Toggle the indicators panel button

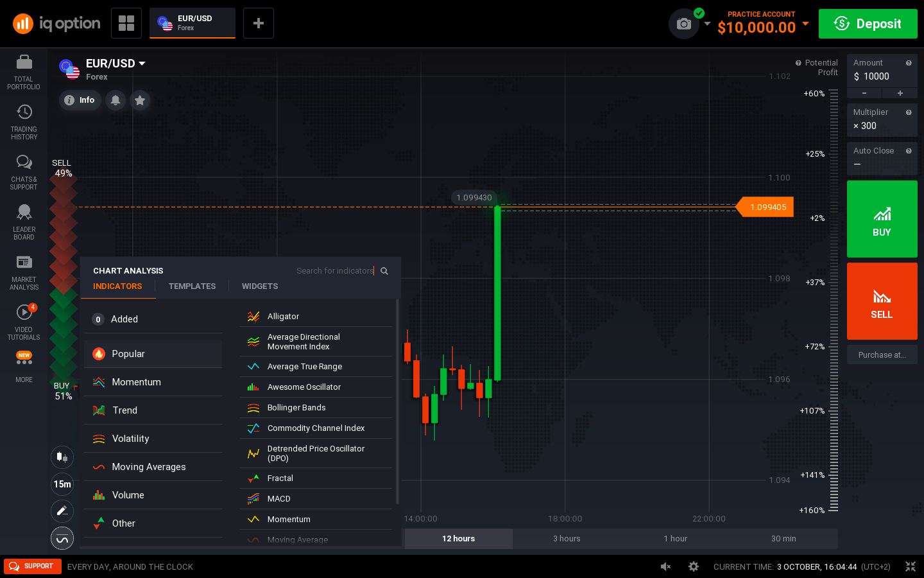pos(62,538)
